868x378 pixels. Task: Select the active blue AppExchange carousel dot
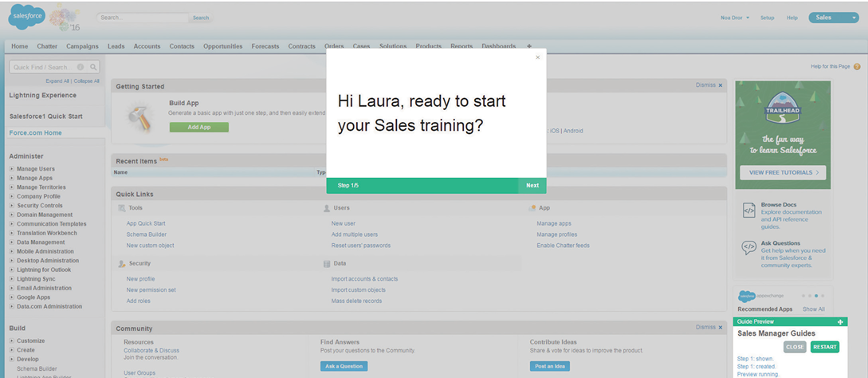coord(816,296)
